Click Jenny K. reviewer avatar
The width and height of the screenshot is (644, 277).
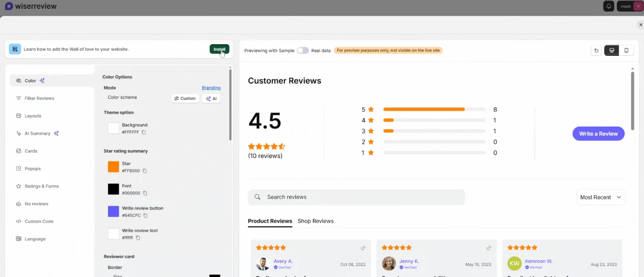click(388, 264)
